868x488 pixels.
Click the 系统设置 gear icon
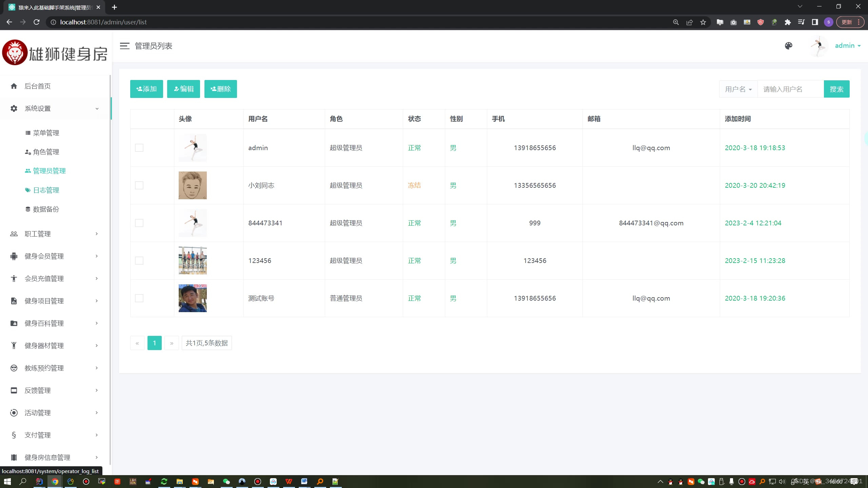(14, 108)
